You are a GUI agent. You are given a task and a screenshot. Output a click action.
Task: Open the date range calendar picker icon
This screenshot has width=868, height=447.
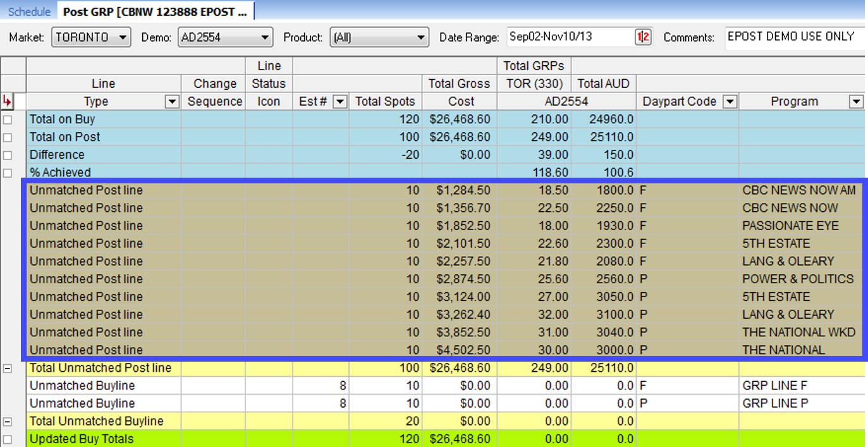[x=643, y=37]
